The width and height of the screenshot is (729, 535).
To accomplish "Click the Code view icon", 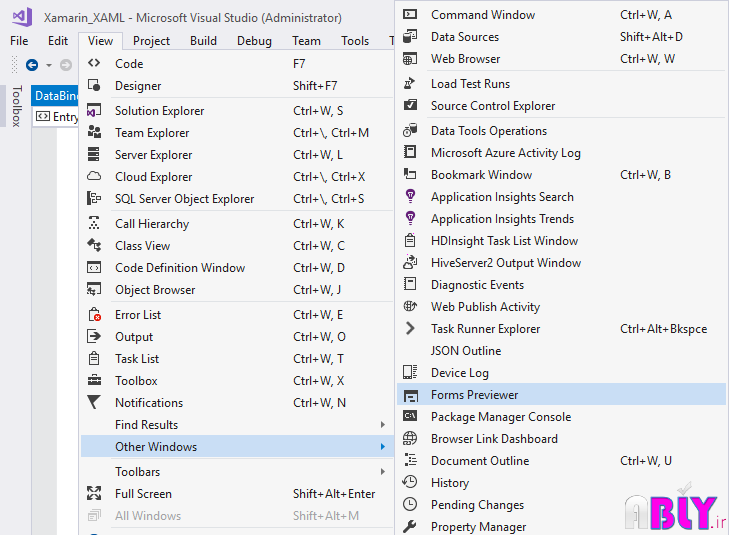I will tap(94, 63).
